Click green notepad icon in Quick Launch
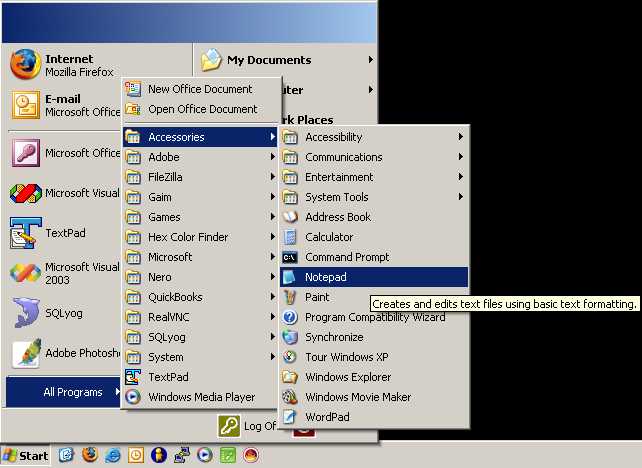 pyautogui.click(x=228, y=455)
